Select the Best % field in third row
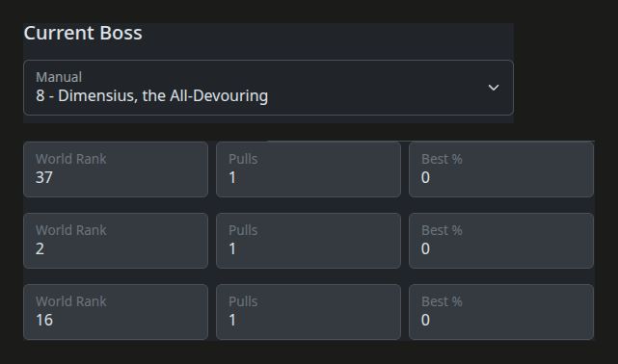Screen dimensions: 618x364 tap(501, 312)
